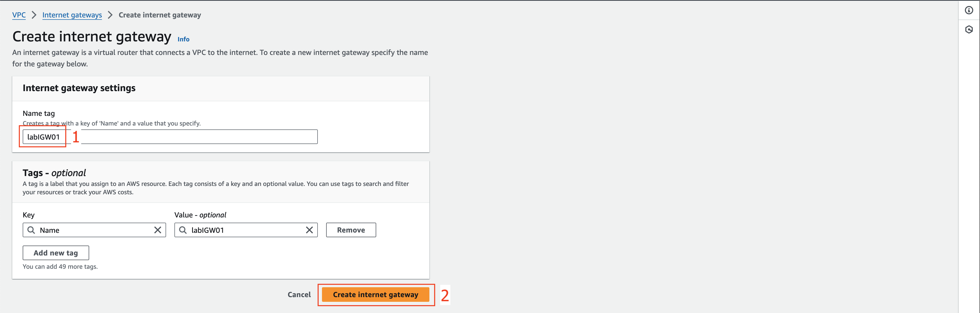Select the Create internet gateway breadcrumb text
Viewport: 980px width, 313px height.
coord(160,15)
